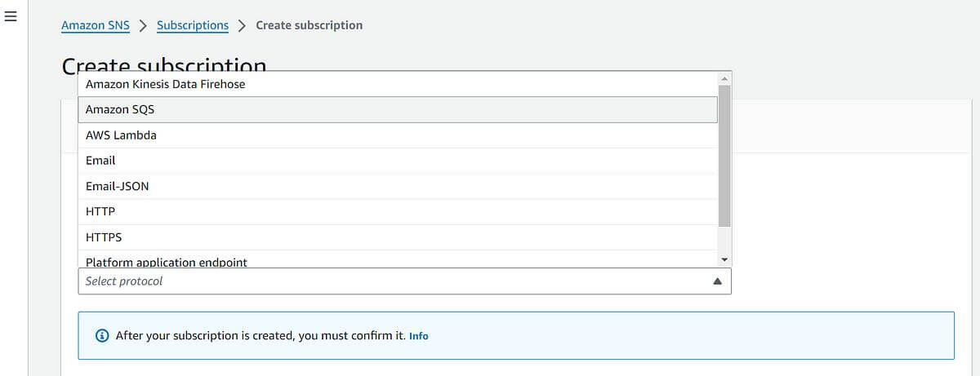Click the info circle icon in the confirmation notice
This screenshot has width=980, height=376.
point(102,335)
